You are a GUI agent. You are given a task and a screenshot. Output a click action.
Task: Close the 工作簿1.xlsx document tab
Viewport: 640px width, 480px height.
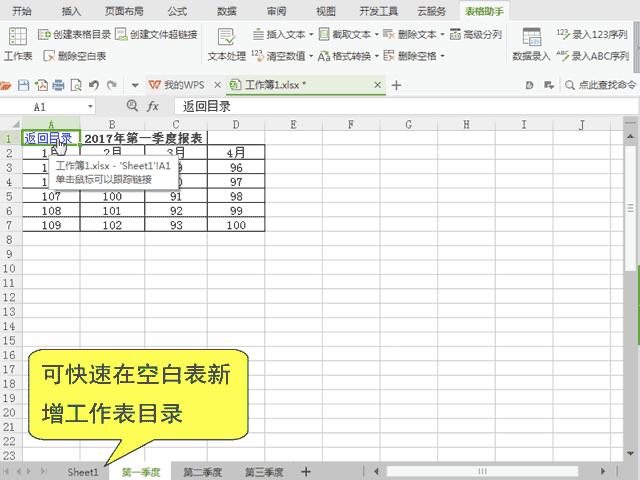click(378, 85)
